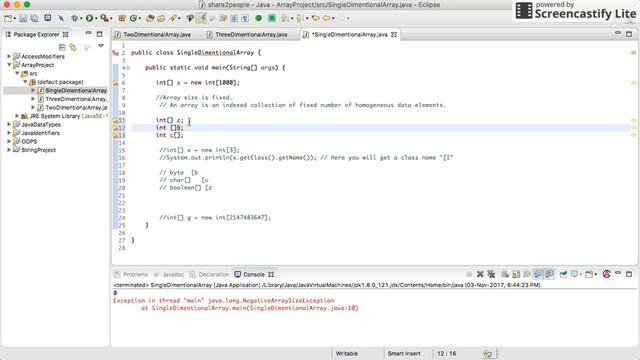640x360 pixels.
Task: Open Package Explorer view menu triangle
Action: pyautogui.click(x=101, y=46)
